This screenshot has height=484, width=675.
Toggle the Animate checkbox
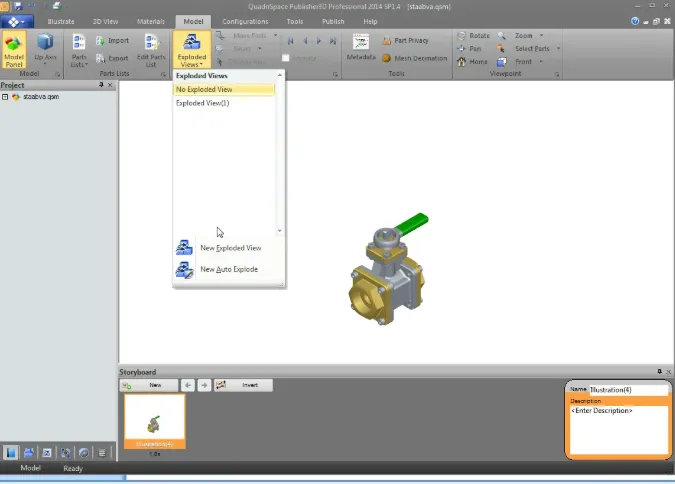click(285, 58)
